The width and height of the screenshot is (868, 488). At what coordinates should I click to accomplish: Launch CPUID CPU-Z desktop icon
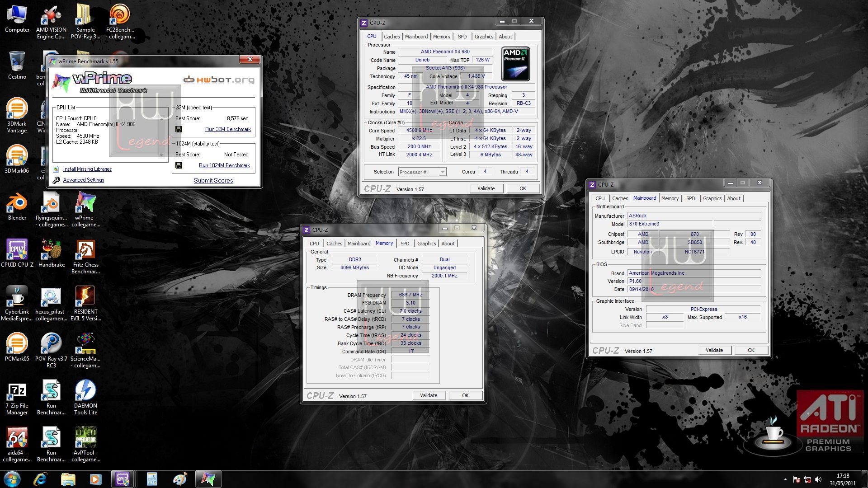17,253
